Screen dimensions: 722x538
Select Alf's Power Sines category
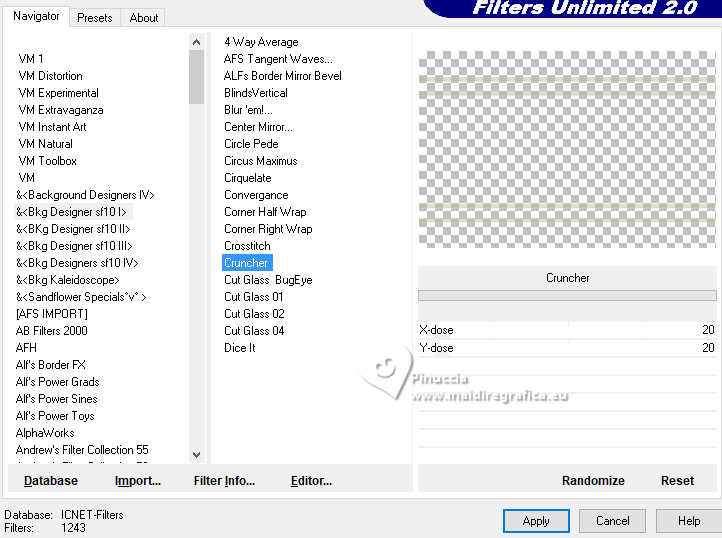tap(57, 400)
